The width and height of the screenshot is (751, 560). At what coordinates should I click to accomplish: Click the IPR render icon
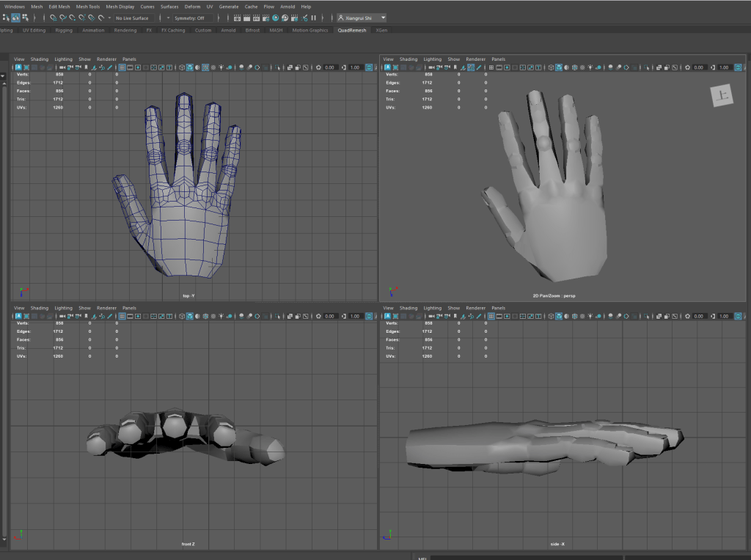(x=256, y=18)
